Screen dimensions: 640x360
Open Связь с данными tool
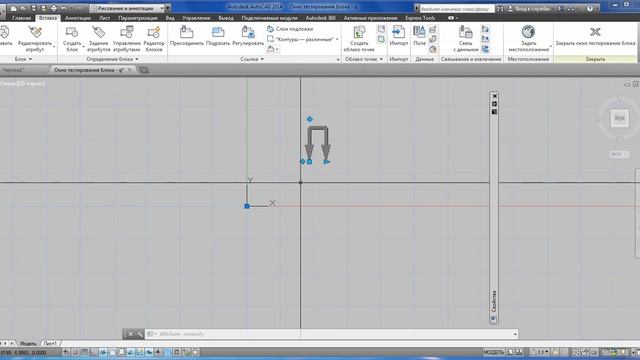pos(466,39)
